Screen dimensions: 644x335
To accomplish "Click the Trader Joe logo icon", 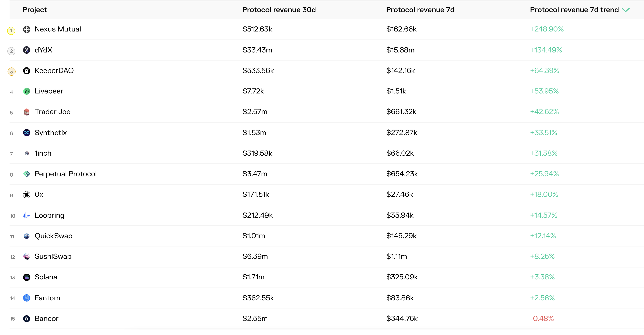I will pyautogui.click(x=26, y=112).
